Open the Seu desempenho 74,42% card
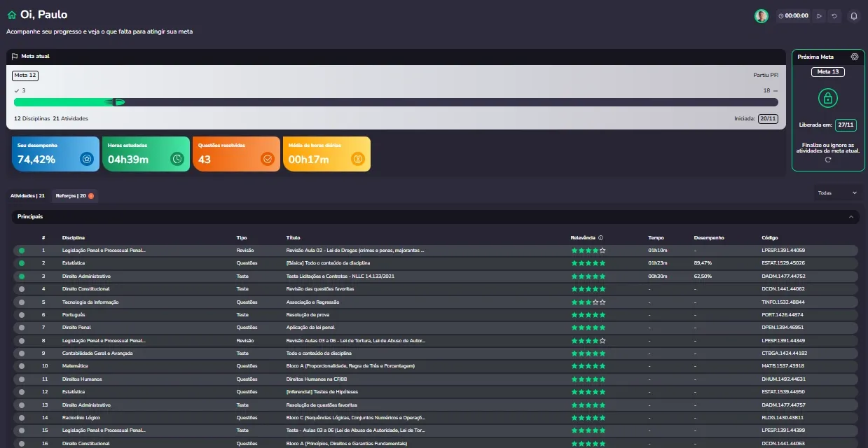 tap(55, 154)
